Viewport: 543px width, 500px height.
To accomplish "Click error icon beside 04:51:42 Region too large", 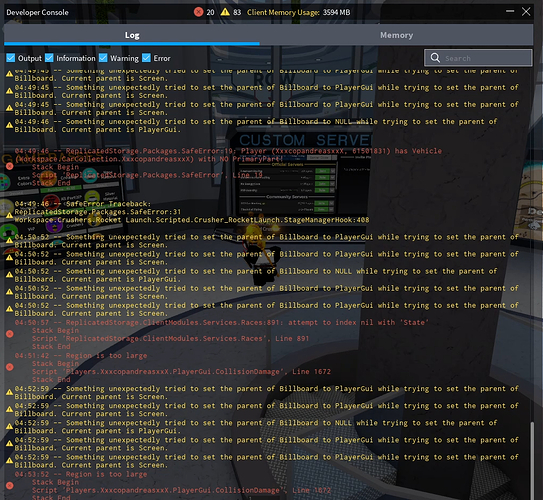I will tap(10, 367).
